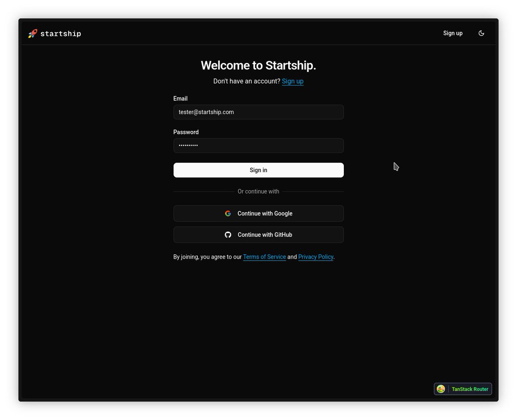Viewport: 517px width, 420px height.
Task: Open the Privacy Policy link
Action: point(316,257)
